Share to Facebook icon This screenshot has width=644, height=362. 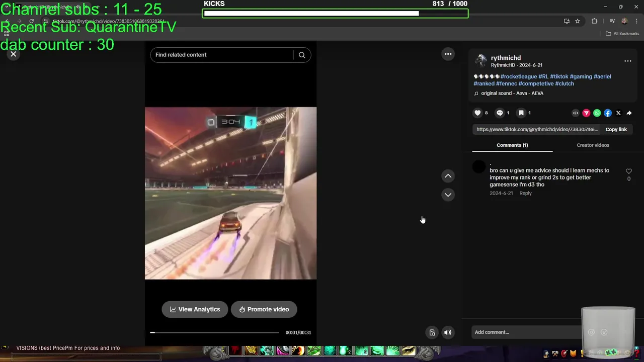pyautogui.click(x=608, y=113)
